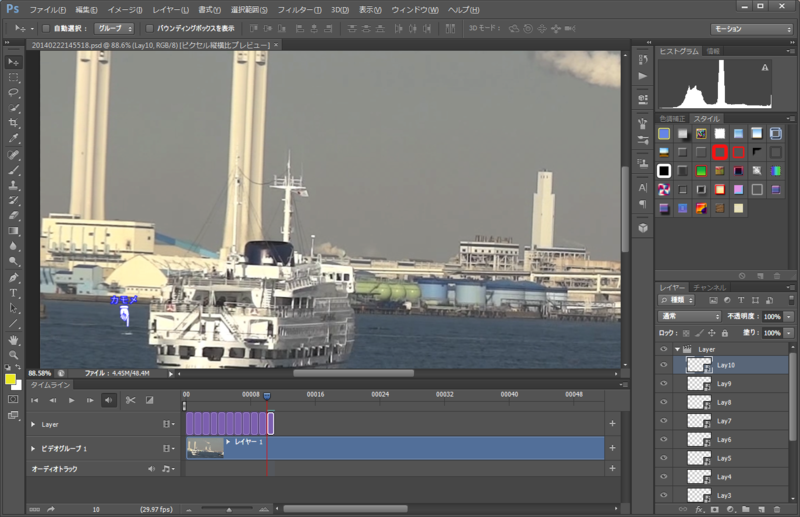Select the Eyedropper tool

[x=13, y=138]
